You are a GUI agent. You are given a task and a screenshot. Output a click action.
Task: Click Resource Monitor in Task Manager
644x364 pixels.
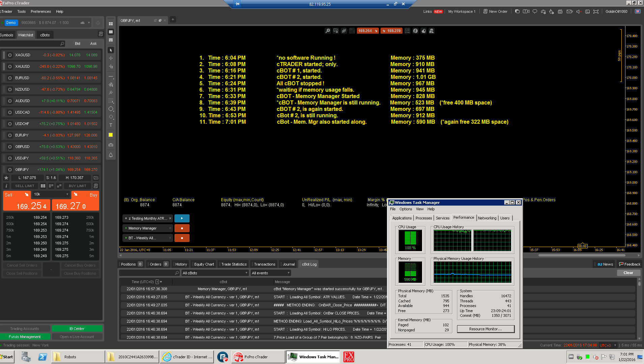pyautogui.click(x=485, y=329)
